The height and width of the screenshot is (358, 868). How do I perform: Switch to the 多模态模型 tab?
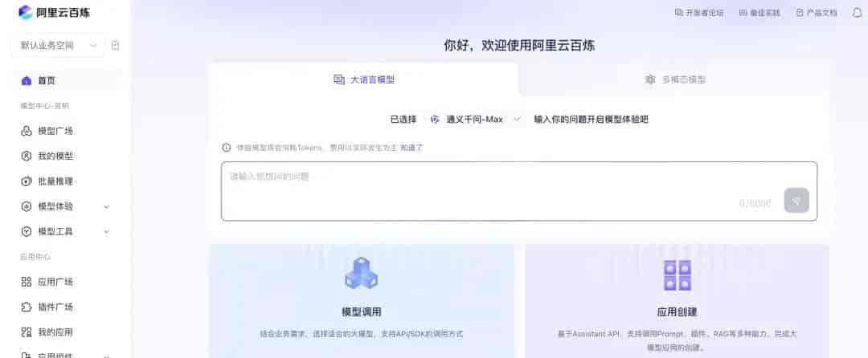tap(674, 79)
